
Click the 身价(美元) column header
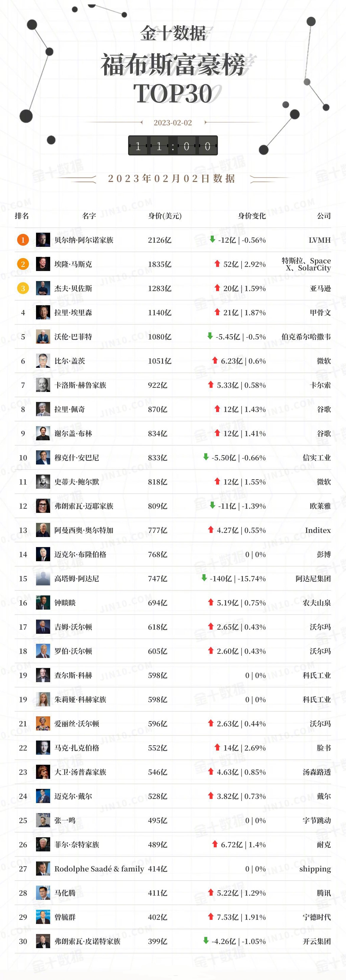[164, 216]
